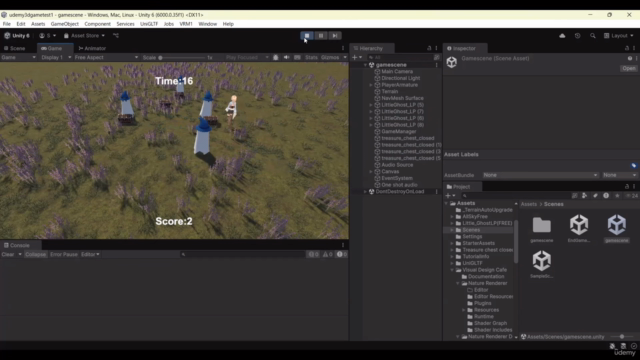
Task: Click the Hierarchy search field
Action: tap(400, 58)
